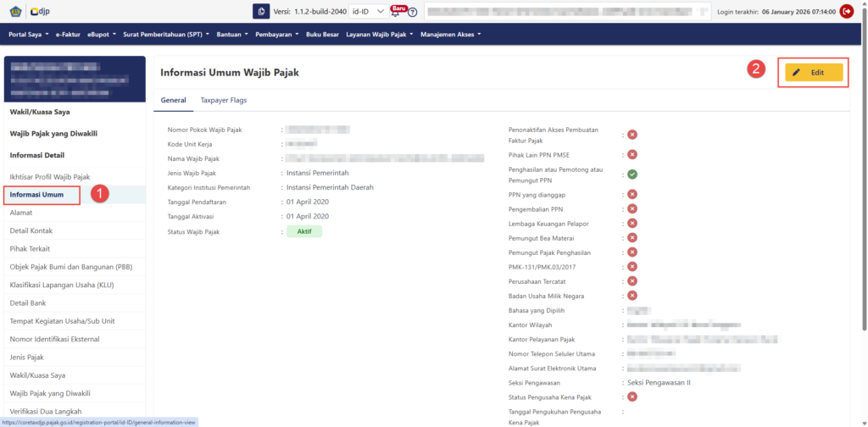This screenshot has height=427, width=868.
Task: Switch to the Taxpayer Flags tab
Action: tap(223, 100)
